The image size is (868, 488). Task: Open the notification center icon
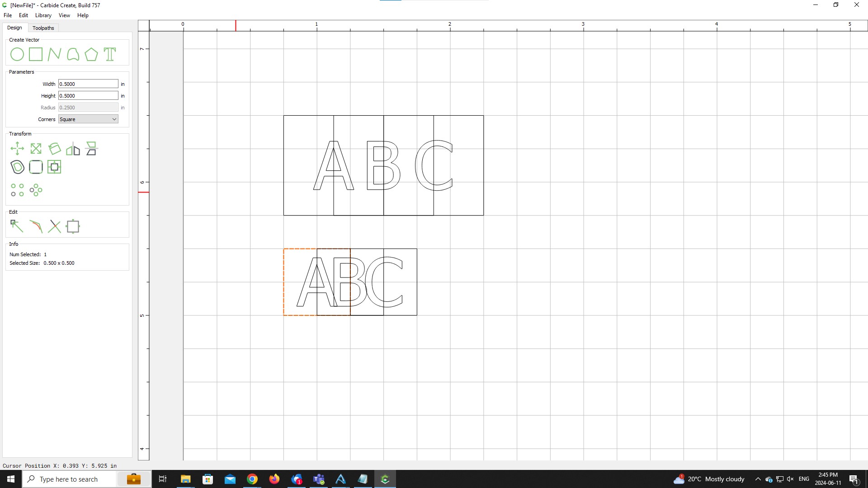854,479
